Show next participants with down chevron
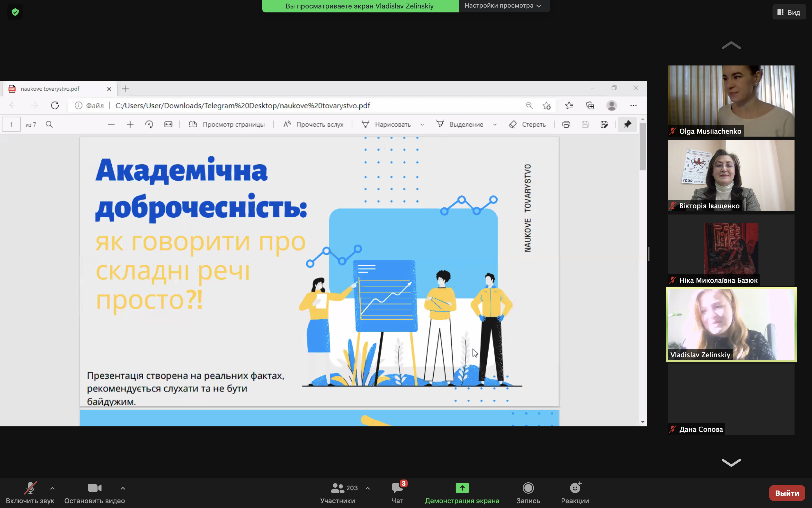The image size is (812, 508). click(731, 462)
